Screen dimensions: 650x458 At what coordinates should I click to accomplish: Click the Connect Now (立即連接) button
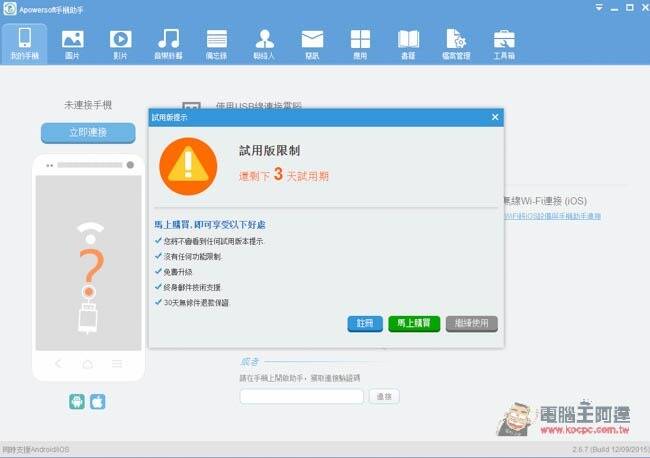click(x=88, y=133)
